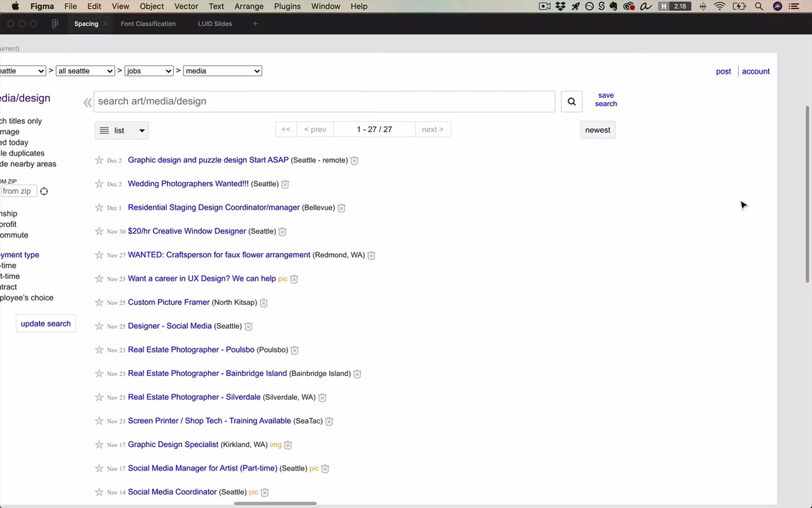Screen dimensions: 812x508
Task: Hide the Social Media Manager for Artist posting
Action: 325,469
